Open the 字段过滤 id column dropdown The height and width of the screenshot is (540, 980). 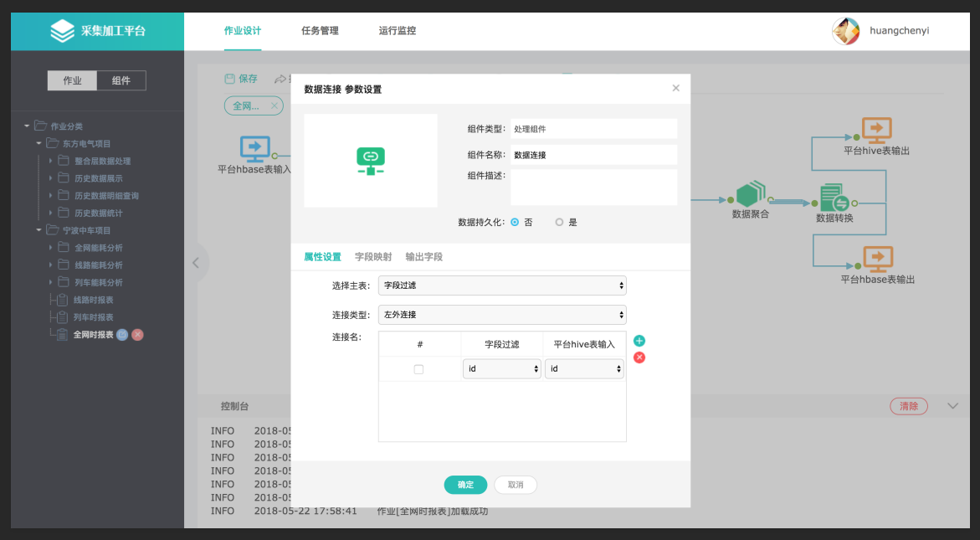[501, 369]
